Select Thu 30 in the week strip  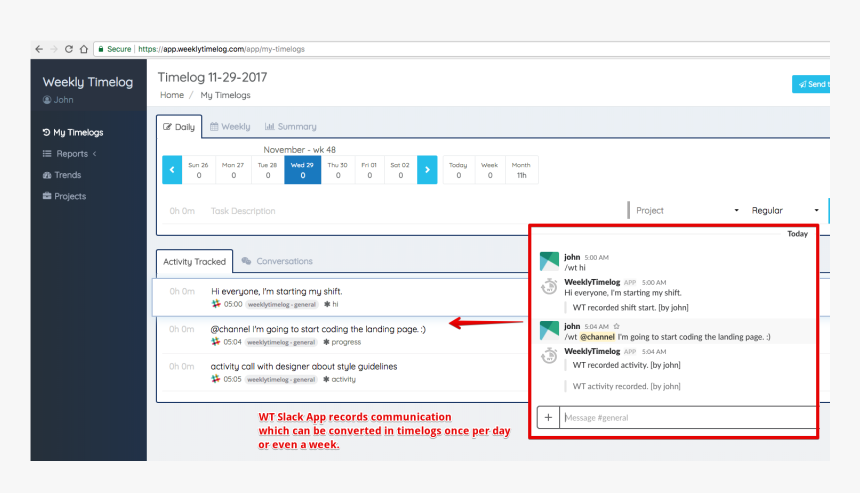tap(337, 170)
